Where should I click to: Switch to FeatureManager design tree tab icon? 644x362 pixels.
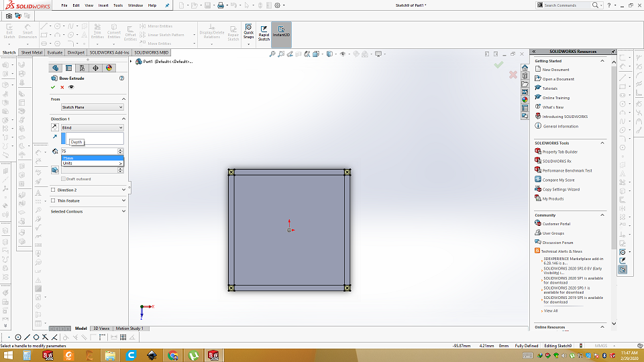tap(56, 68)
